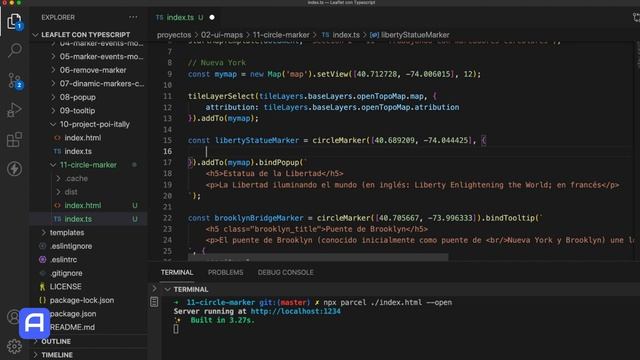Open untracked index.html in 11-circle-marker
Screen dimensions: 640x360
pos(82,205)
